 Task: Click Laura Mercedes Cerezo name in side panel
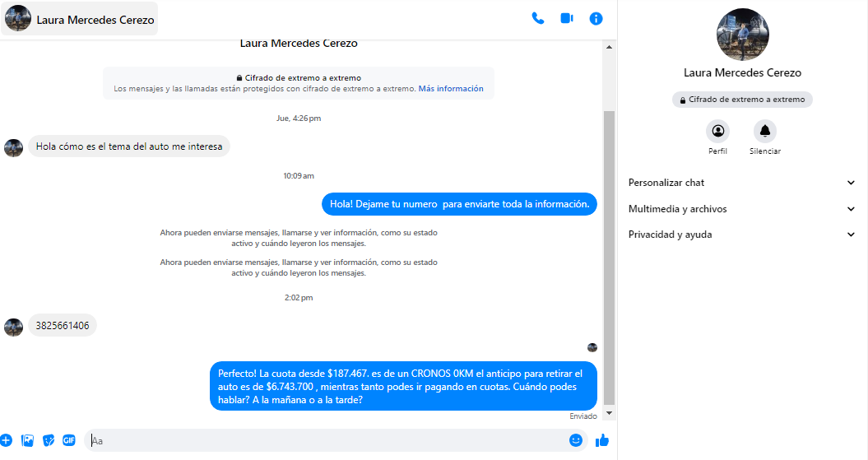pyautogui.click(x=742, y=72)
